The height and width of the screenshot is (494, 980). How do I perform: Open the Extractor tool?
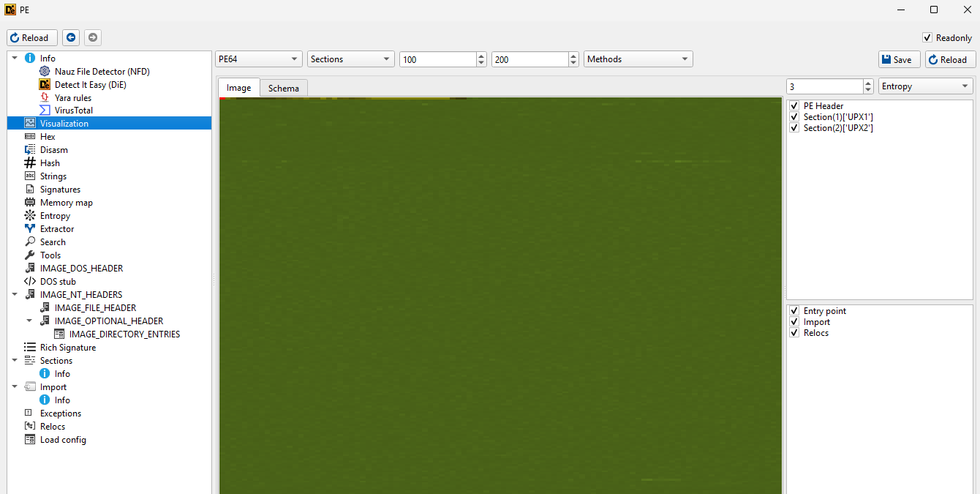pos(56,229)
